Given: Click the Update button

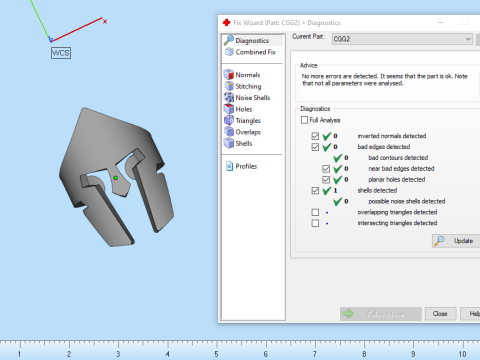Looking at the screenshot, I should tap(456, 241).
